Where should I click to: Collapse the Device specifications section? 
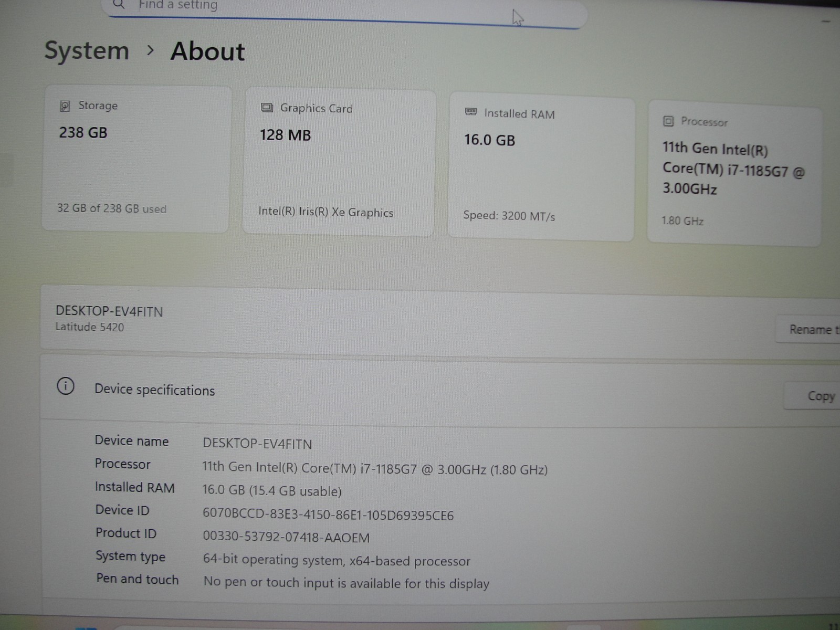click(440, 390)
